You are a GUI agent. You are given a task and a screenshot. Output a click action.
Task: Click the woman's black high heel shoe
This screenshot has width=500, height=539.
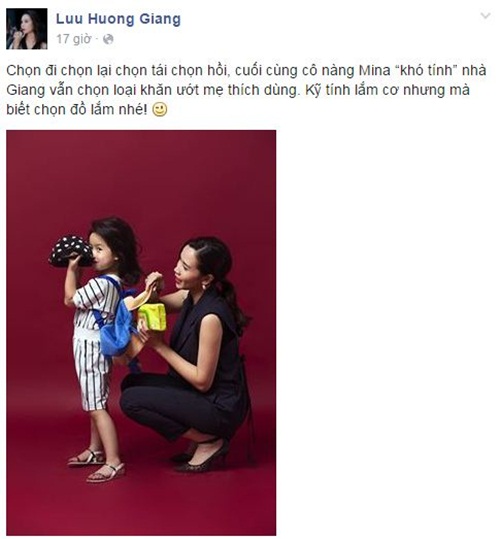[x=203, y=459]
